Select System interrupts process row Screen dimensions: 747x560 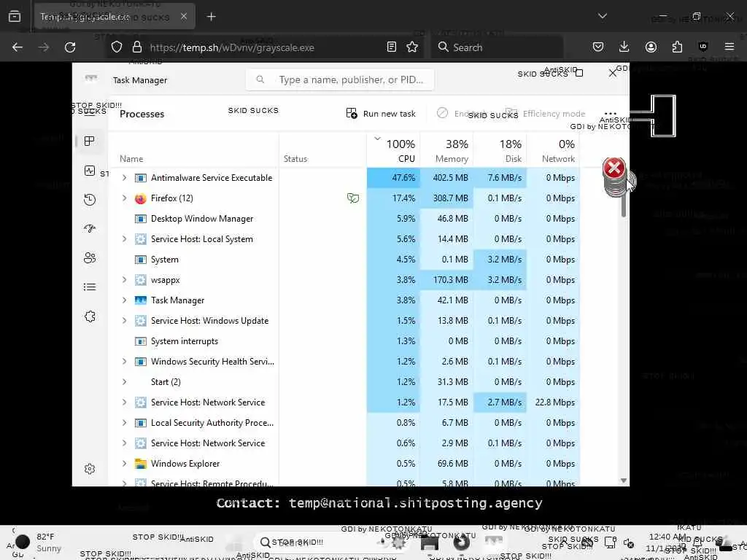[344, 341]
